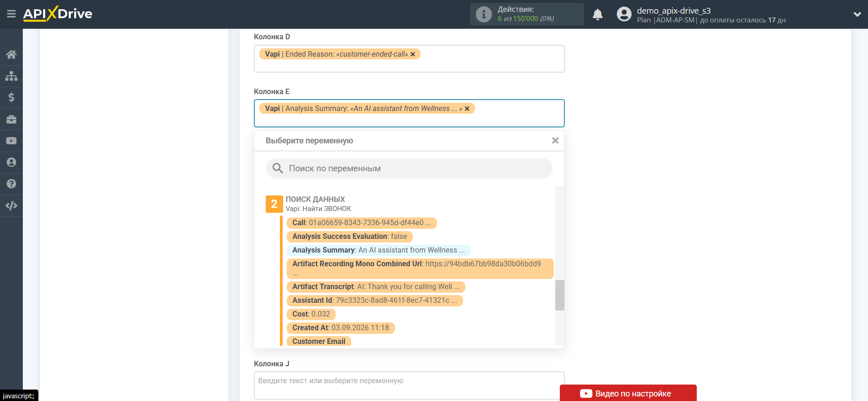Select the Created At variable
Viewport: 868px width, 401px height.
(x=341, y=328)
